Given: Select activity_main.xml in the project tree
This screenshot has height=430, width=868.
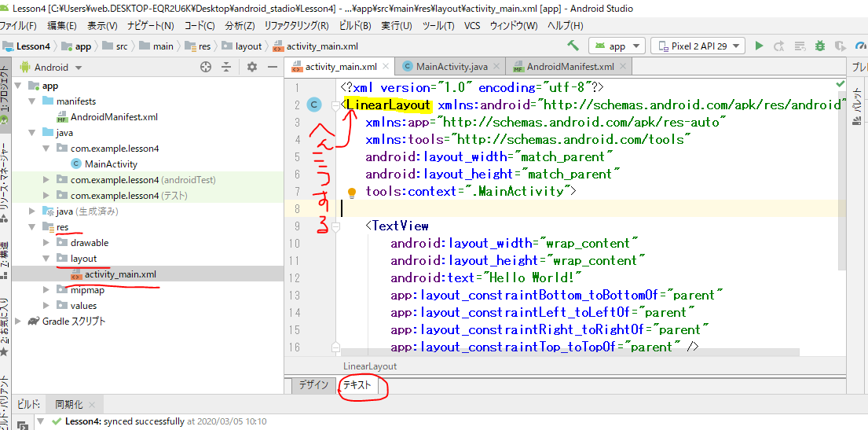Looking at the screenshot, I should [120, 274].
